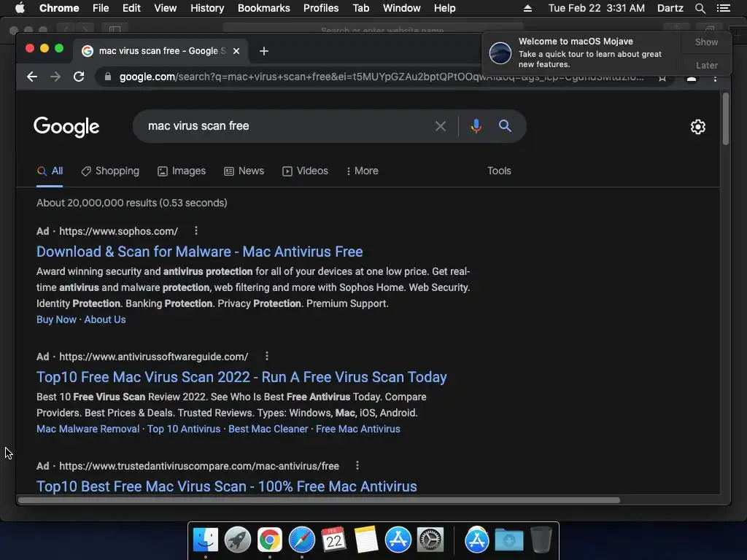The image size is (747, 560).
Task: Open ad options for the trustedantiviruscompare.com result
Action: (357, 466)
